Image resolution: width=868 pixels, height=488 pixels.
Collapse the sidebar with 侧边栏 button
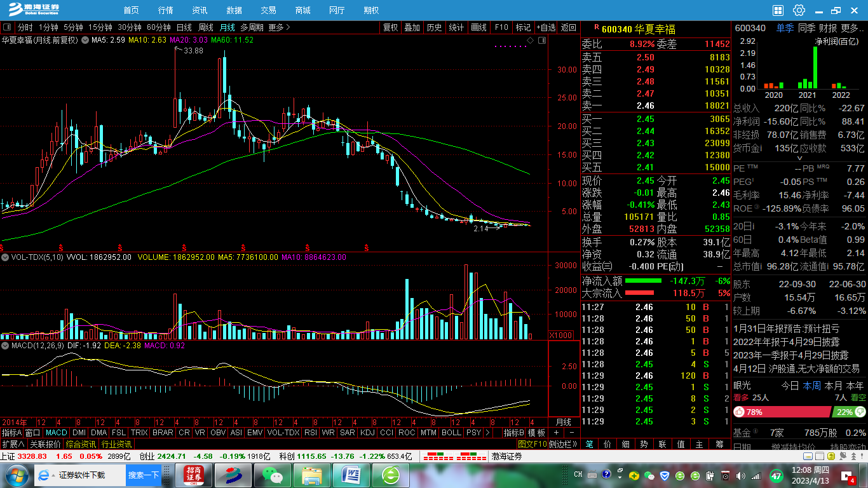[563, 444]
